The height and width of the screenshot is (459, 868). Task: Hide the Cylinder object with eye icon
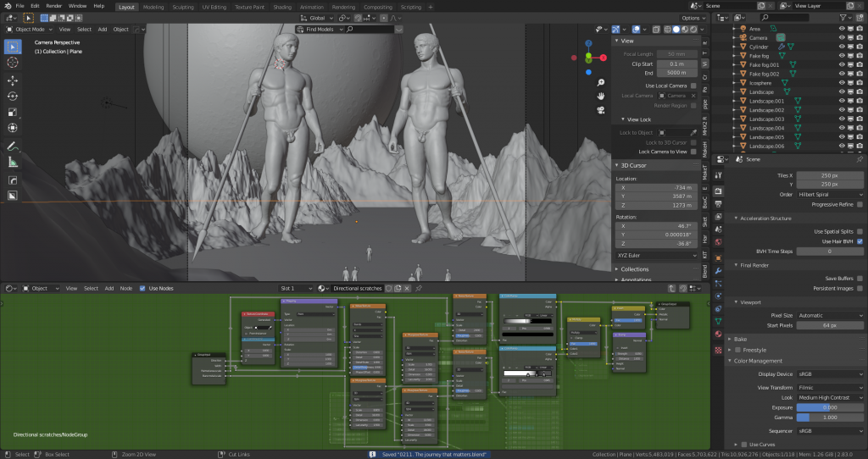click(x=842, y=47)
